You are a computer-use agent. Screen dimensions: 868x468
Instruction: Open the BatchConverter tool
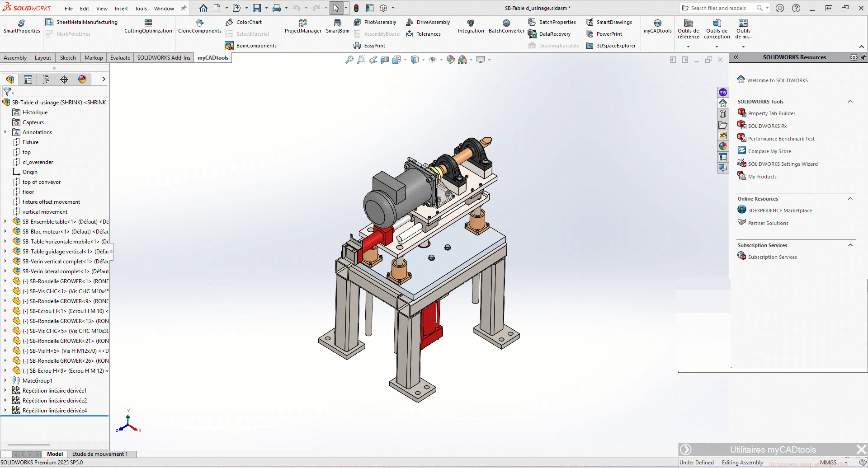(506, 26)
